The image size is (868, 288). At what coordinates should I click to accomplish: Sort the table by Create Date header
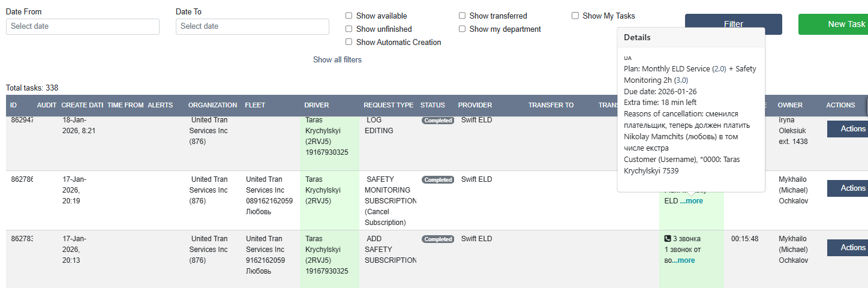point(83,106)
